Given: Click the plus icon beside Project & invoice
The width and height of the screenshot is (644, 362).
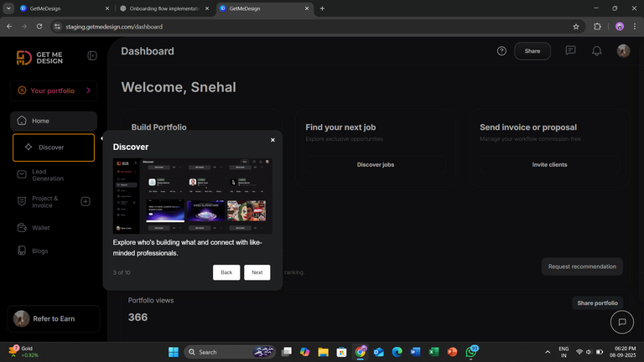Looking at the screenshot, I should (86, 201).
